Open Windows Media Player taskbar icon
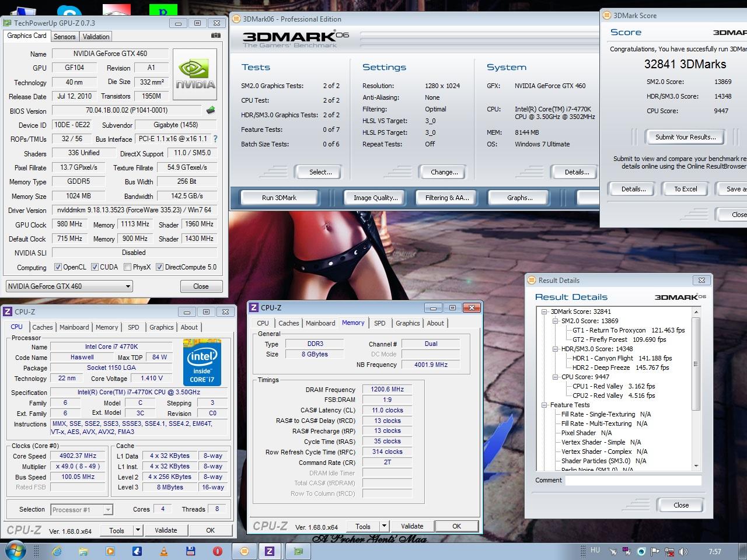 point(110,551)
